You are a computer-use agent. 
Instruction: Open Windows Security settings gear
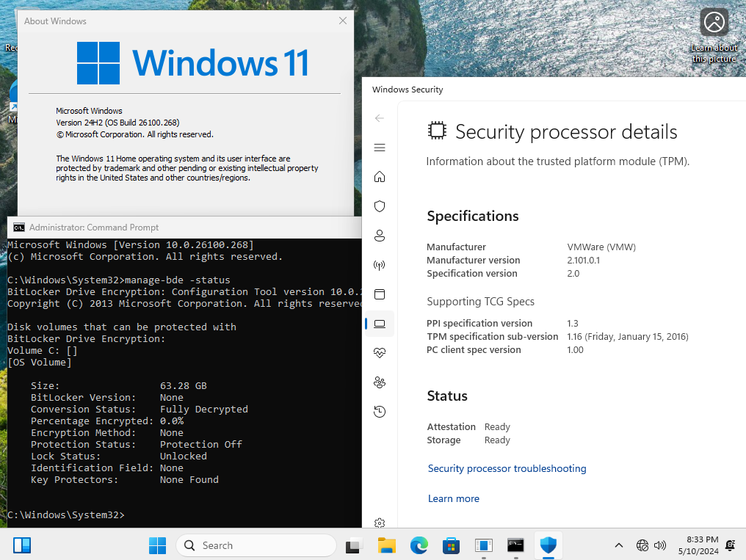point(379,523)
